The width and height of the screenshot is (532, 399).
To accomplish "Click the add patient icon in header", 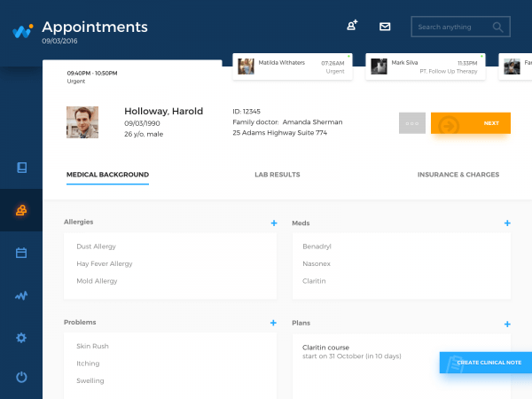I will point(352,27).
